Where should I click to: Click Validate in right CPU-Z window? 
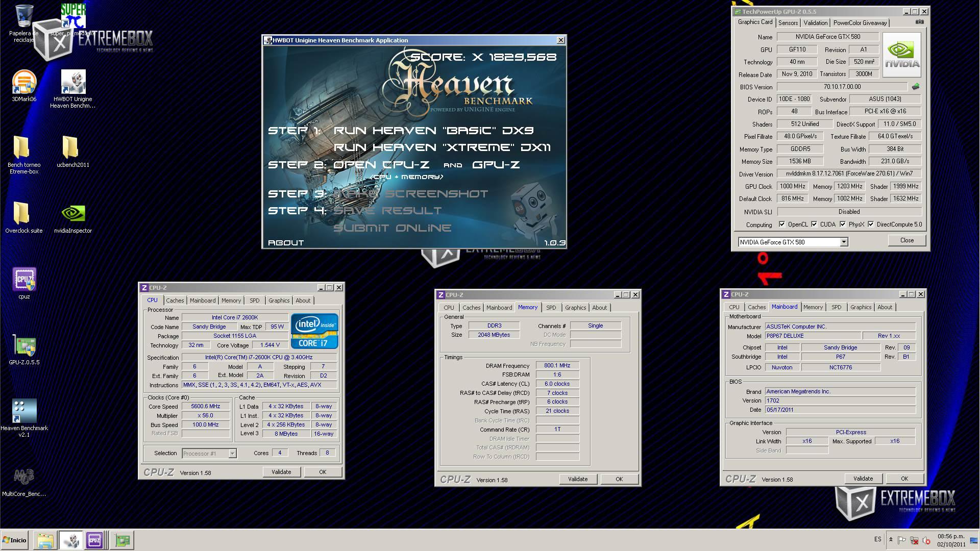863,479
